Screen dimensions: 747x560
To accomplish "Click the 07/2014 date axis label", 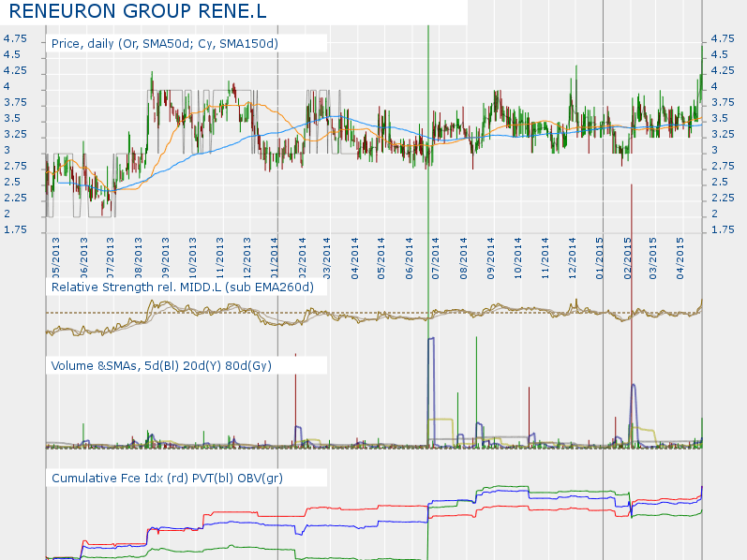I will click(x=435, y=258).
